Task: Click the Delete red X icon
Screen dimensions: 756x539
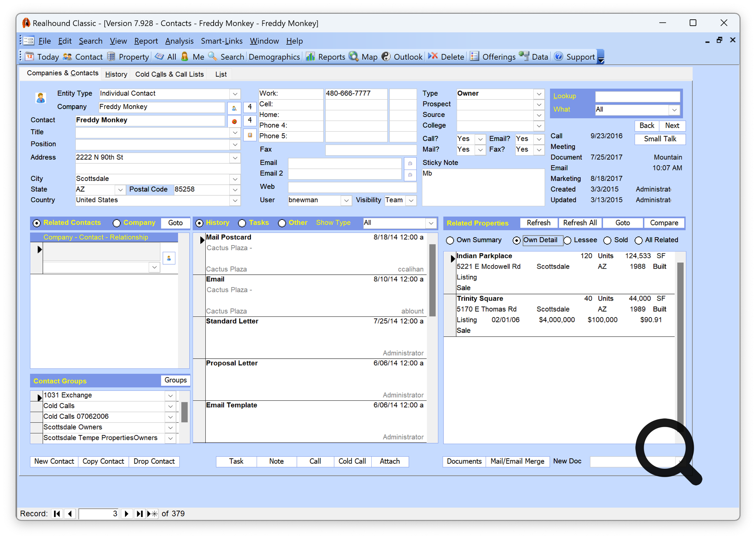Action: (433, 57)
